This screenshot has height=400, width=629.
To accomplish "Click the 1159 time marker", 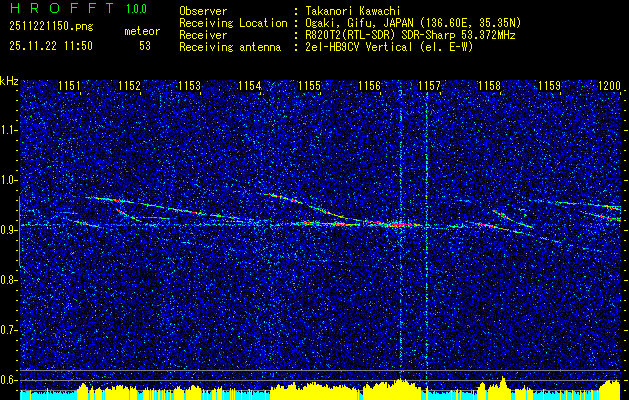I will coord(550,86).
